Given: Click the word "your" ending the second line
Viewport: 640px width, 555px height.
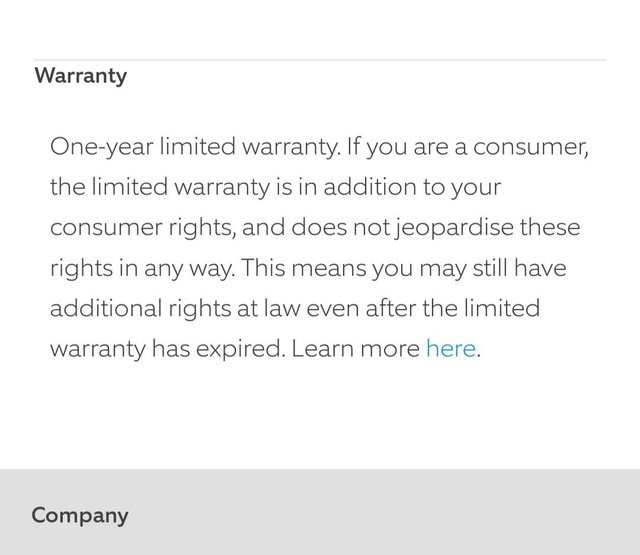Looking at the screenshot, I should point(476,188).
